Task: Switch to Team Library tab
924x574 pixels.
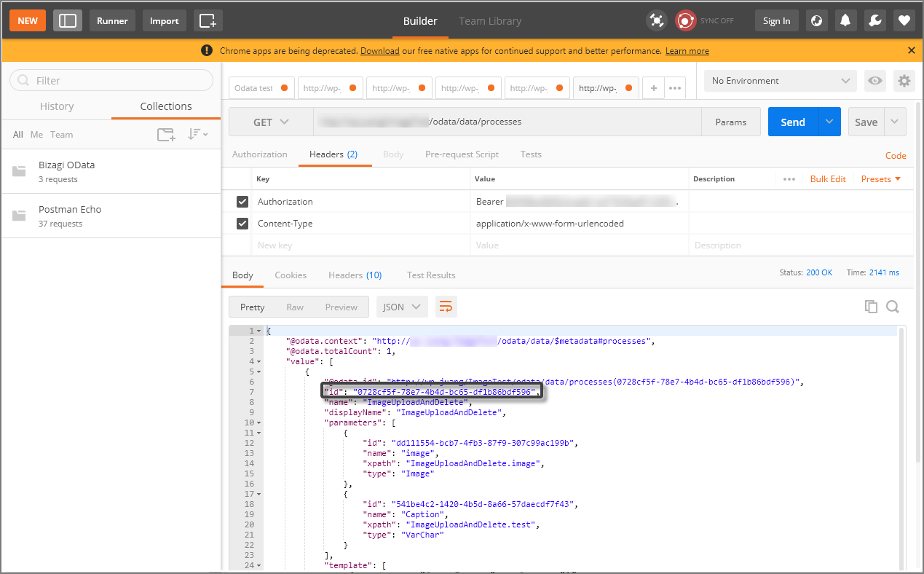Action: [490, 21]
